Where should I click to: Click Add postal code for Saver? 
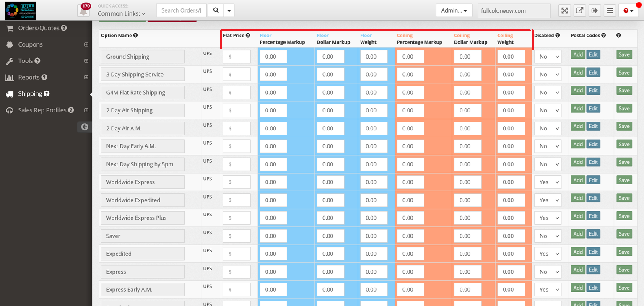(x=578, y=234)
